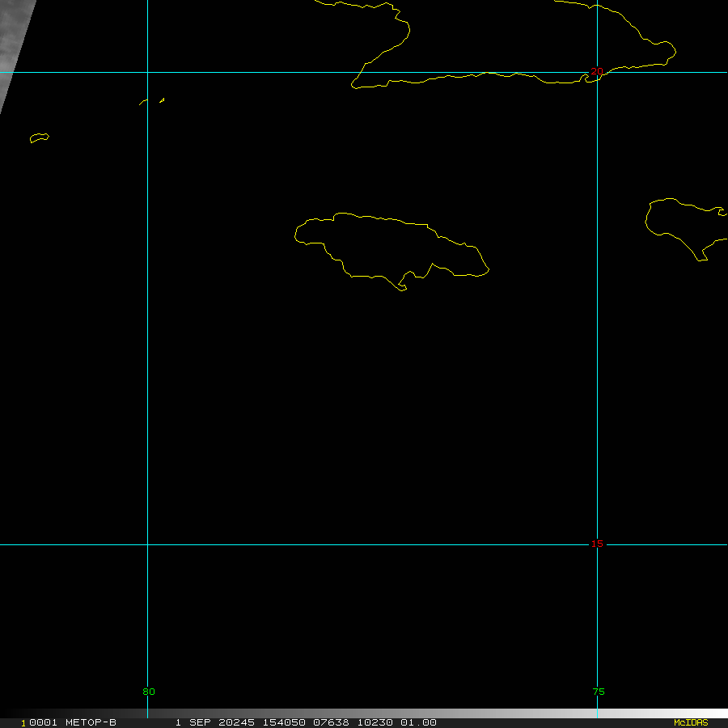Click the McIDAS label in bottom corner
Screen dimensions: 728x728
(690, 722)
